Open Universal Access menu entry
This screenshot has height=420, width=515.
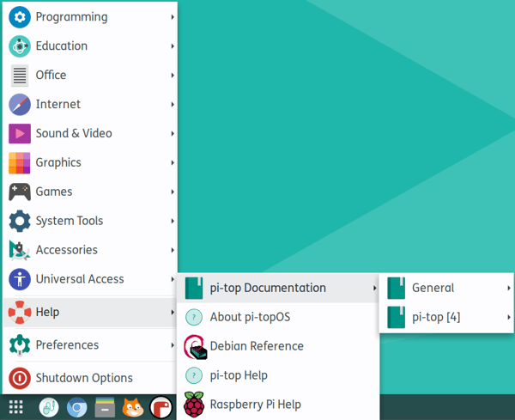(90, 279)
